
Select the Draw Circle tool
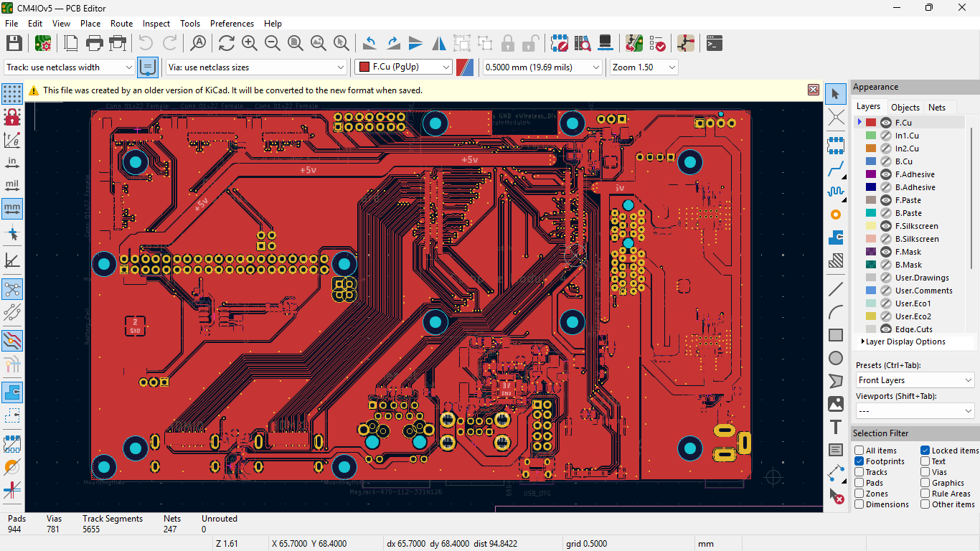pos(836,358)
